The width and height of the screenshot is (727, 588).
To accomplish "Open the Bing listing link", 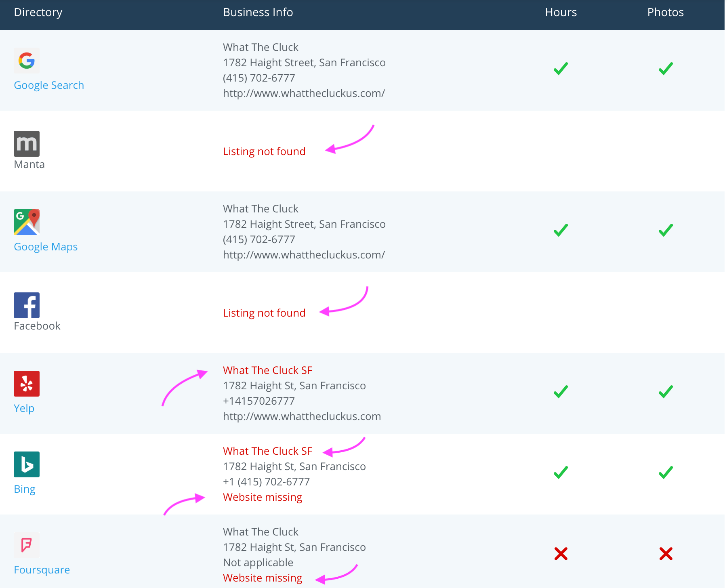I will click(25, 489).
